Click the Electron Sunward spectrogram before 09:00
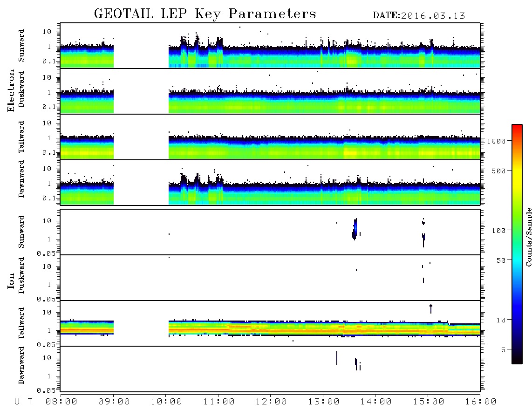 coord(87,55)
